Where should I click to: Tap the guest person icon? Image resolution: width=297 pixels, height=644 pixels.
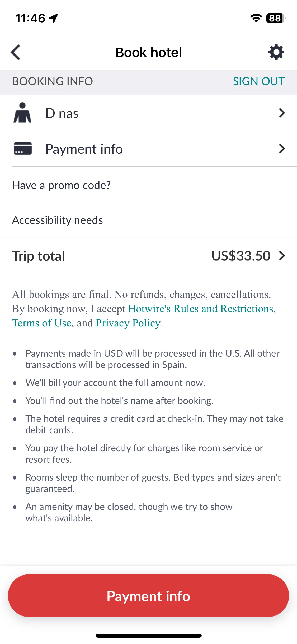(x=22, y=113)
